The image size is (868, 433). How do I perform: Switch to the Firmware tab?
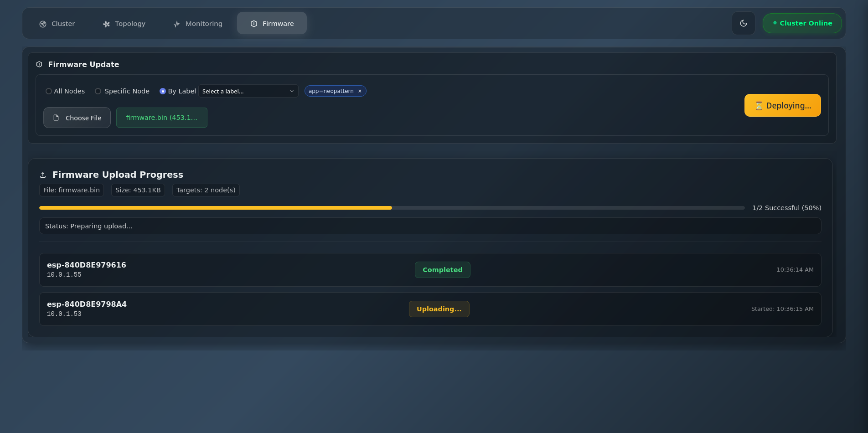click(272, 23)
